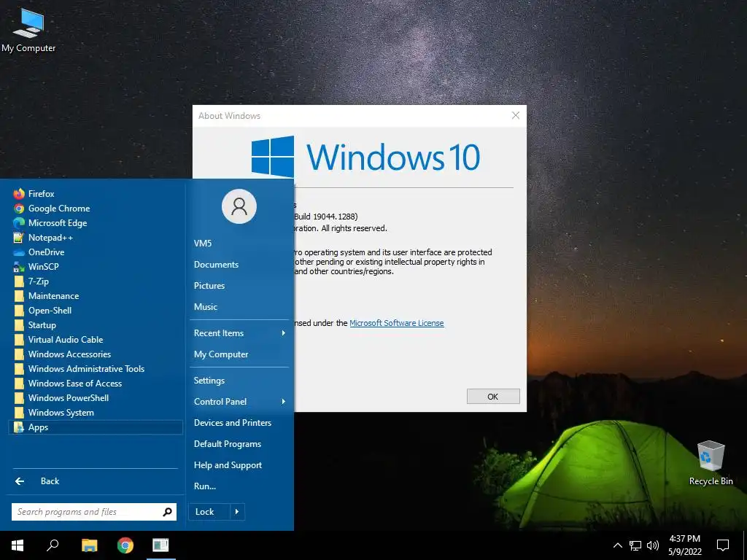Open the volume speaker tray icon
The image size is (747, 560).
[653, 545]
